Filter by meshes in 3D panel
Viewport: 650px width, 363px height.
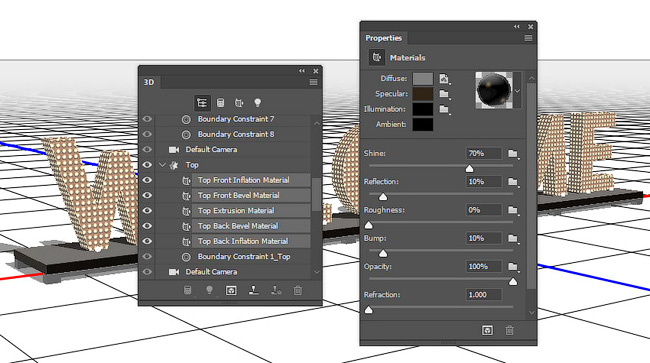point(221,102)
